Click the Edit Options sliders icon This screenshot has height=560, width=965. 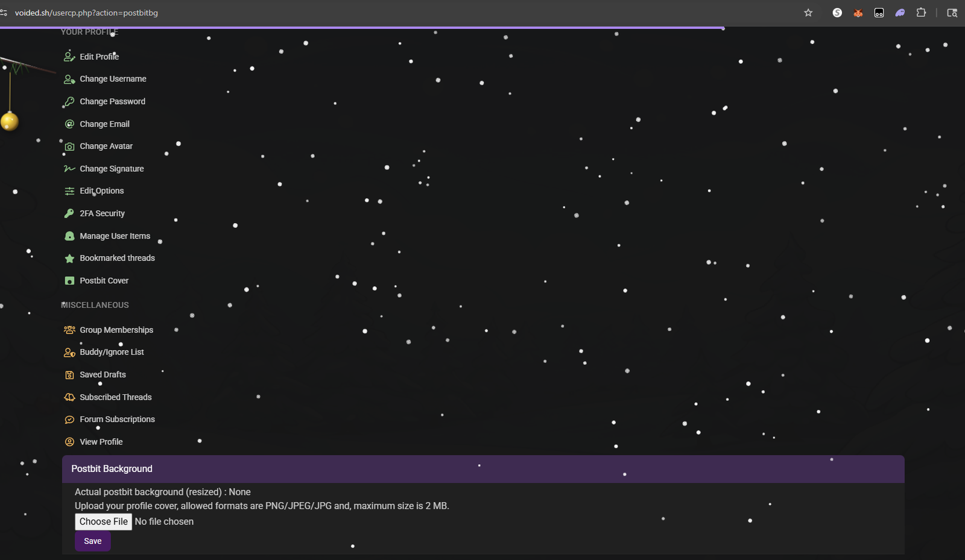(69, 190)
